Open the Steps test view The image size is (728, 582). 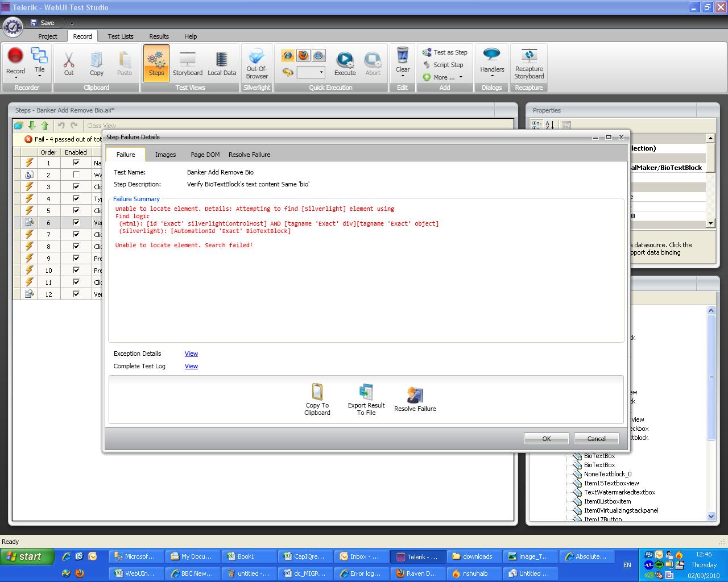156,63
